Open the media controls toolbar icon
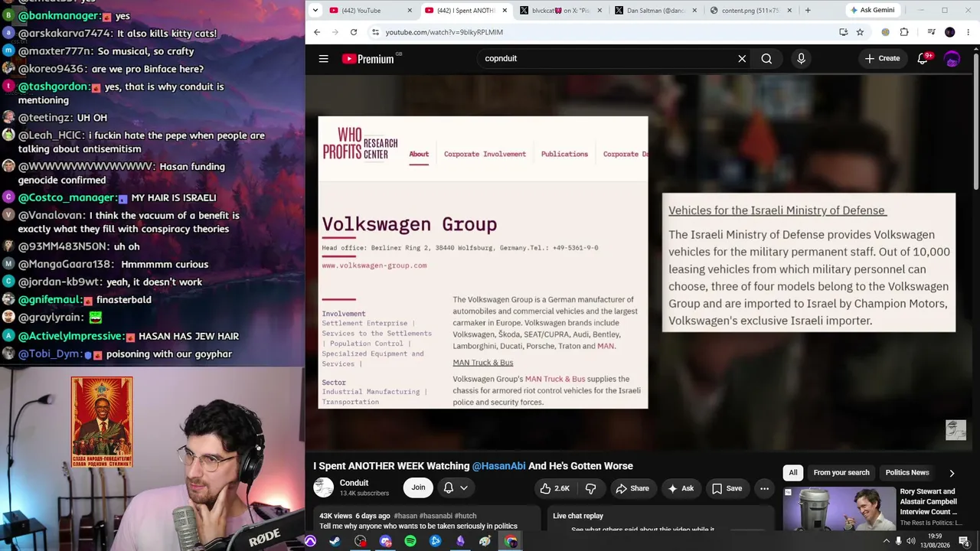 point(931,32)
